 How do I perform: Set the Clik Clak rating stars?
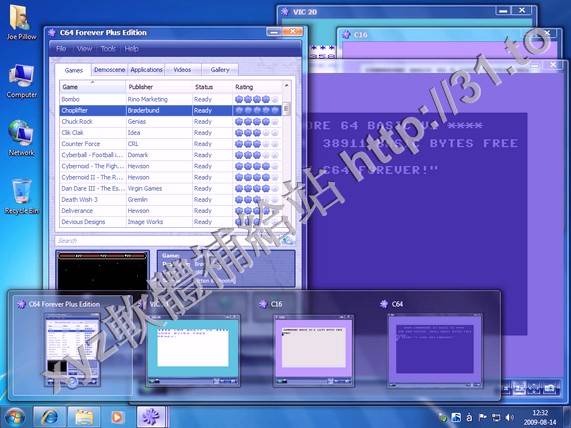(x=257, y=133)
